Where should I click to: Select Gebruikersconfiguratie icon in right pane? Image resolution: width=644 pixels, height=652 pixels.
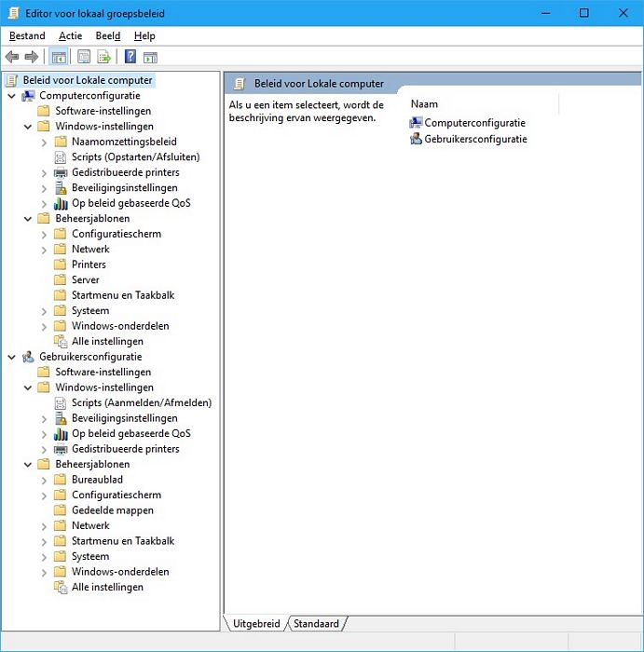point(416,140)
